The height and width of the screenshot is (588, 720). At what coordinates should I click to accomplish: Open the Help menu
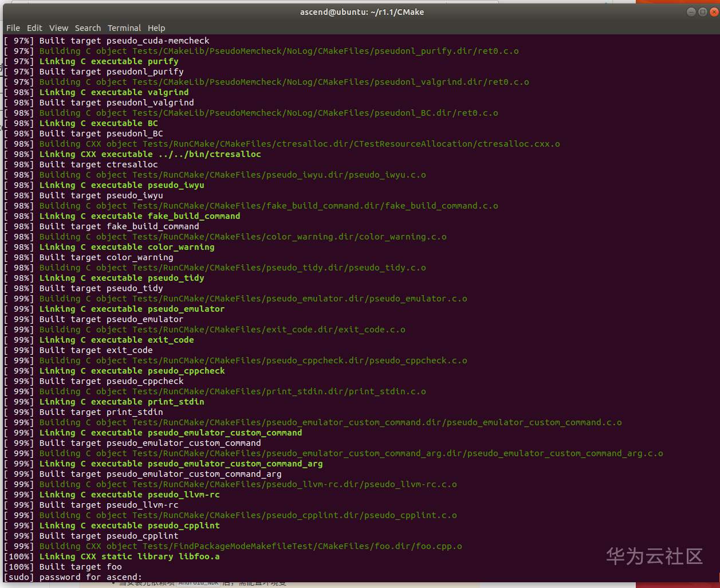(x=156, y=28)
